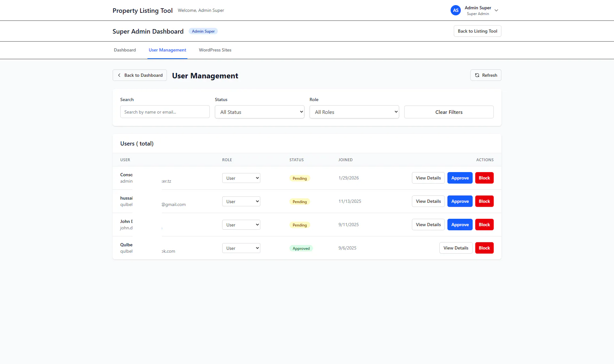Open the Admin Super account chevron

click(x=496, y=10)
